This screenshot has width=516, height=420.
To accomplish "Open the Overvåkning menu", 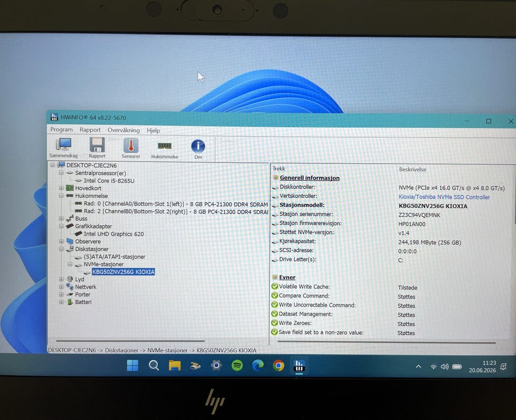I will [124, 130].
